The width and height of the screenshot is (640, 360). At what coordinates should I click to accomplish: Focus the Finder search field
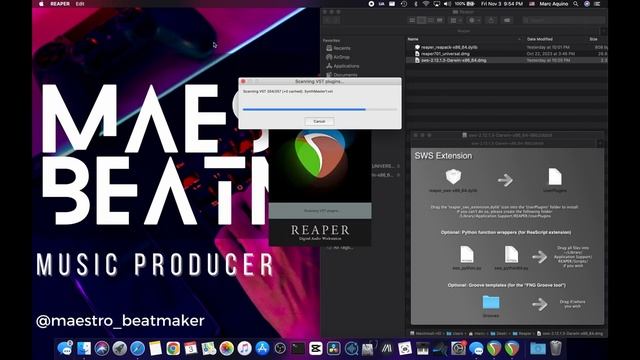pos(563,20)
